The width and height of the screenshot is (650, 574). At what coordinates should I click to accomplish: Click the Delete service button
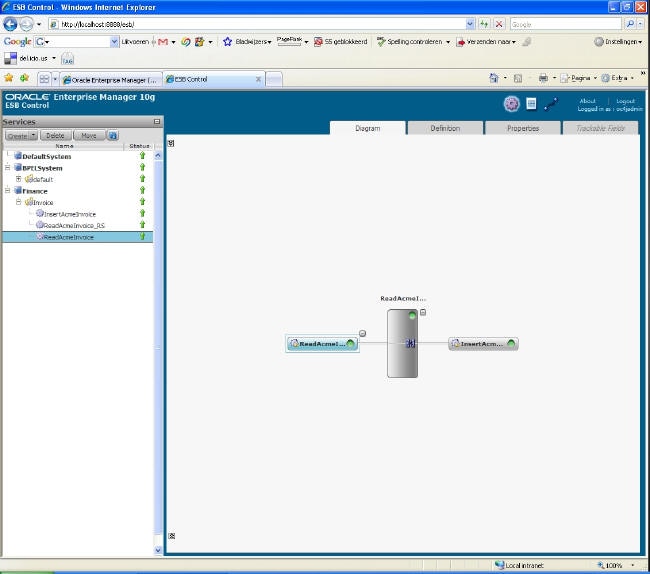55,136
